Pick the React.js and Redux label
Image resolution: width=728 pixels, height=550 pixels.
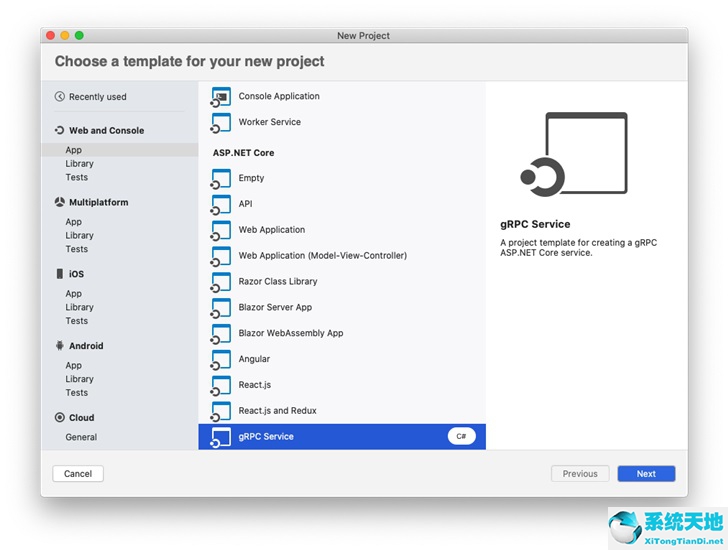(278, 411)
